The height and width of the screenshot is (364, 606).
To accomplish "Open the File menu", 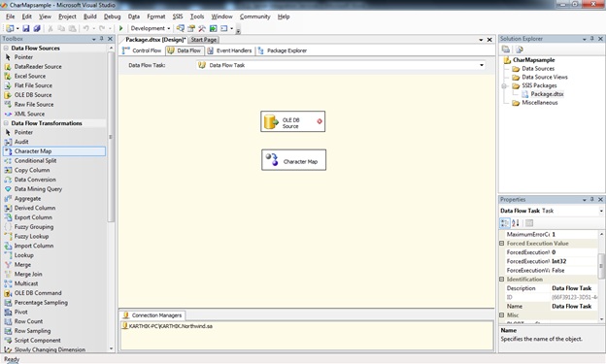I will (11, 17).
